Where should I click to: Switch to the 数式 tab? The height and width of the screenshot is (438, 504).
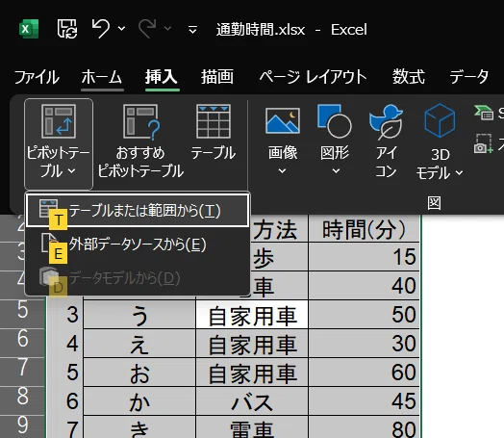tap(408, 77)
